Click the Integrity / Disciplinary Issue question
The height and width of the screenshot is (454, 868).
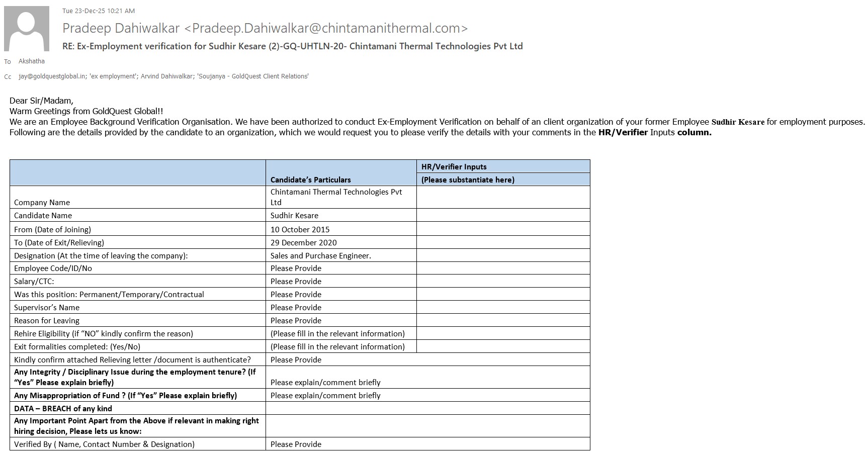[x=135, y=377]
